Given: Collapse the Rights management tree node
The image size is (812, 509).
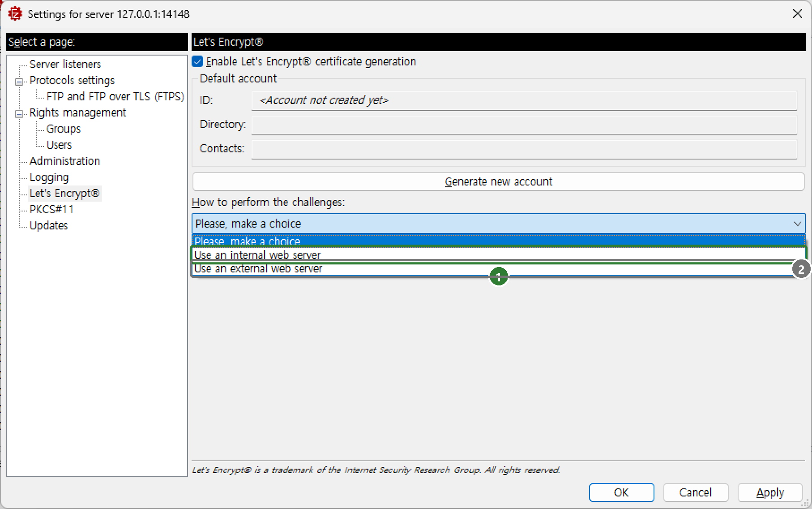Looking at the screenshot, I should pos(19,114).
